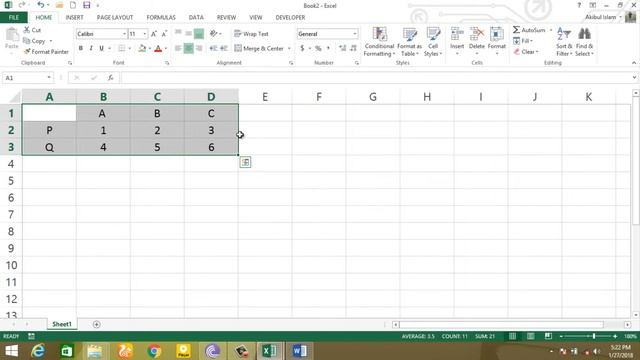640x360 pixels.
Task: Increase font size with the grow font icon
Action: (154, 34)
